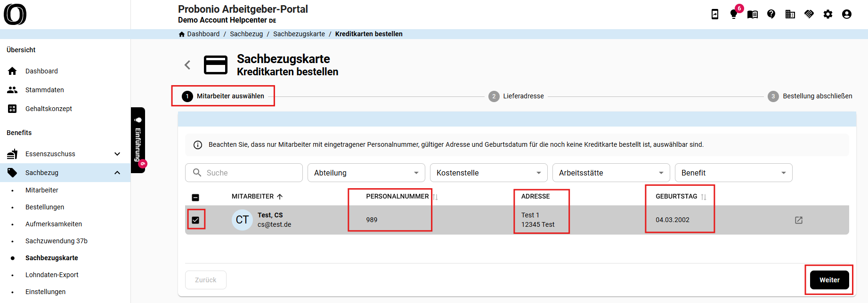Open the Arbeitsstätte dropdown filter
The image size is (868, 303).
click(611, 173)
